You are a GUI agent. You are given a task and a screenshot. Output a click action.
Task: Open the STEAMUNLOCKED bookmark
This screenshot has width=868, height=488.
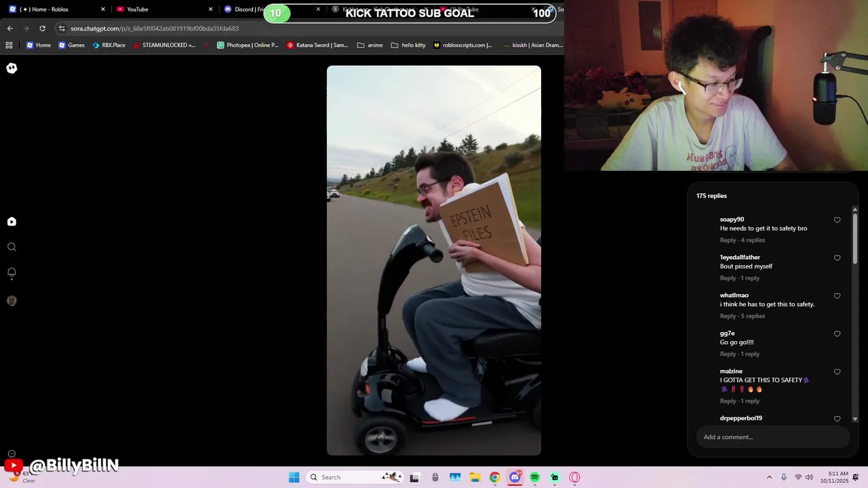pyautogui.click(x=164, y=45)
